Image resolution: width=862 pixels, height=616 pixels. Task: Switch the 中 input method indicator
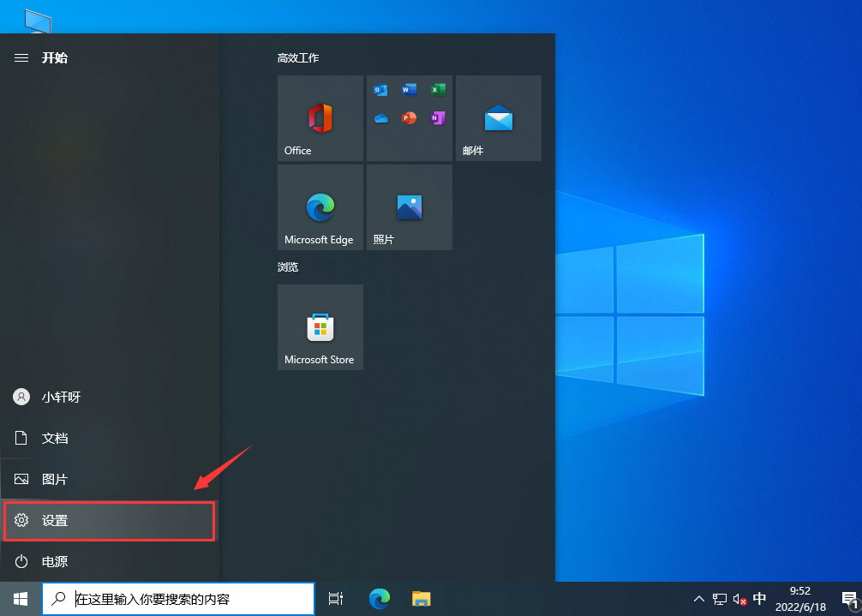(759, 598)
